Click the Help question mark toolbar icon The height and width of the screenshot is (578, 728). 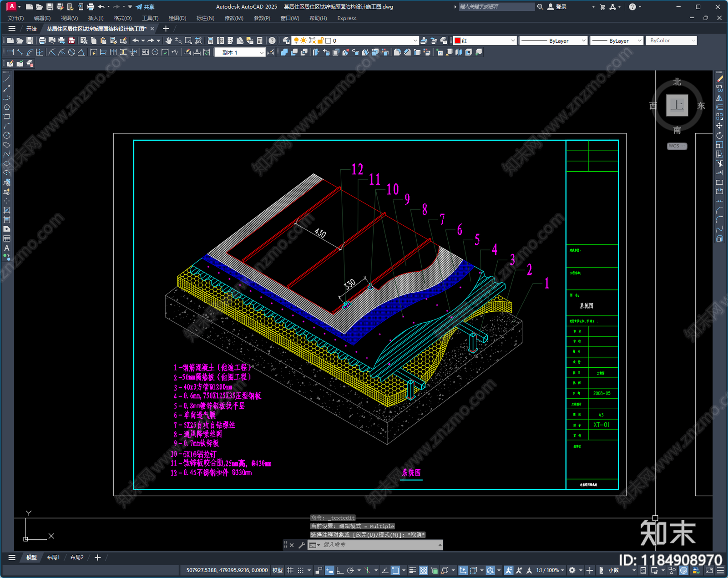(x=272, y=41)
